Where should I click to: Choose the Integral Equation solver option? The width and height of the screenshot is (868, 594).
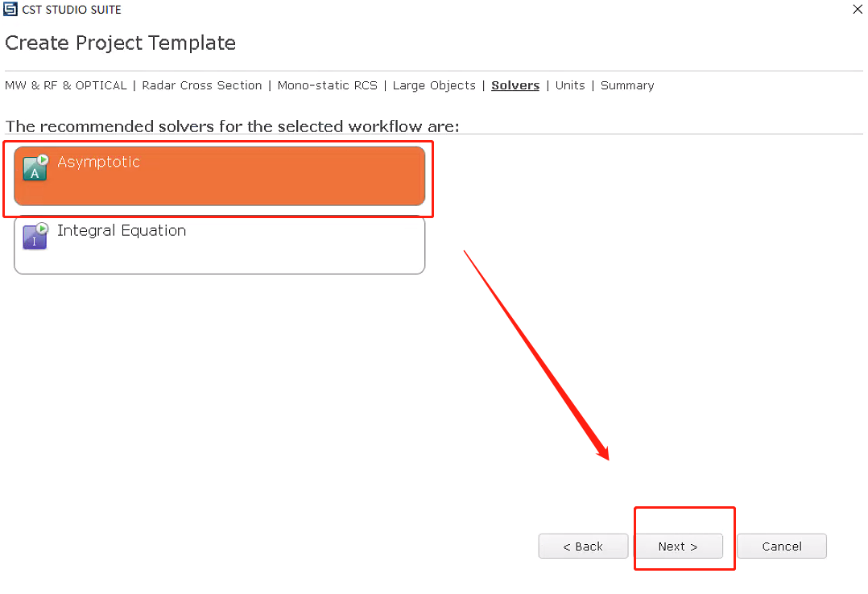click(x=219, y=245)
